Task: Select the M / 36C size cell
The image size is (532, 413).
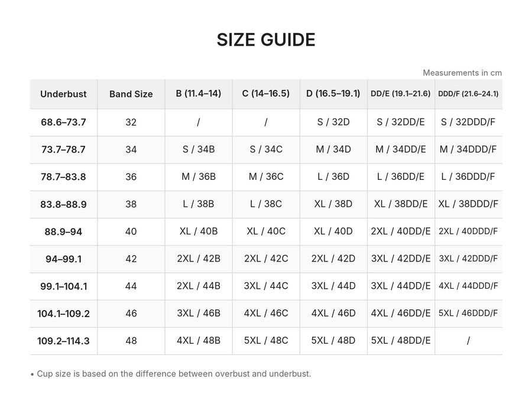Action: tap(266, 176)
